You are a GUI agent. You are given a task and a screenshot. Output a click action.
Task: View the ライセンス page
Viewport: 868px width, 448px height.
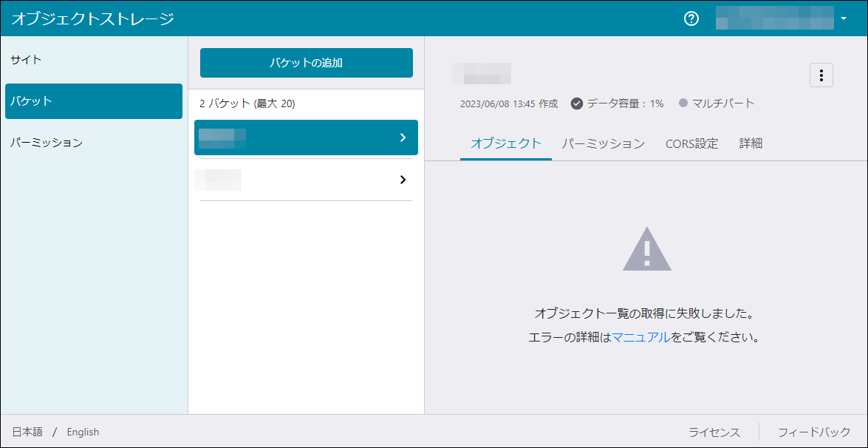click(x=713, y=432)
